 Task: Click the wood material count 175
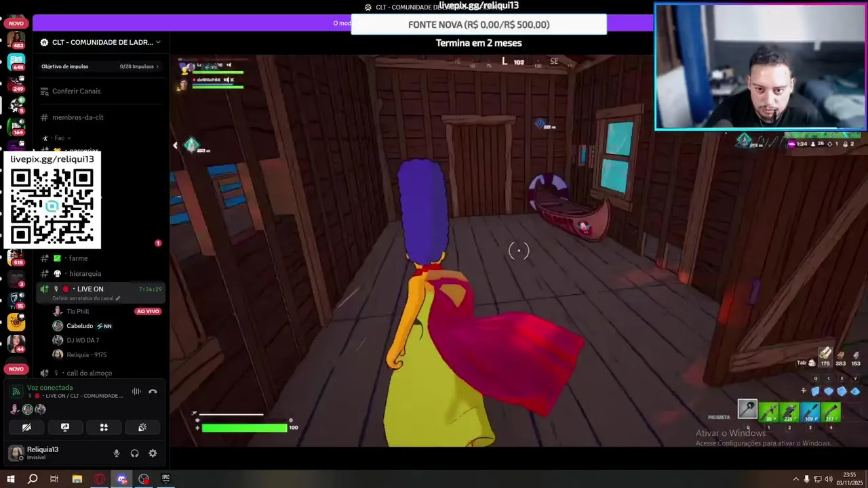tap(825, 357)
